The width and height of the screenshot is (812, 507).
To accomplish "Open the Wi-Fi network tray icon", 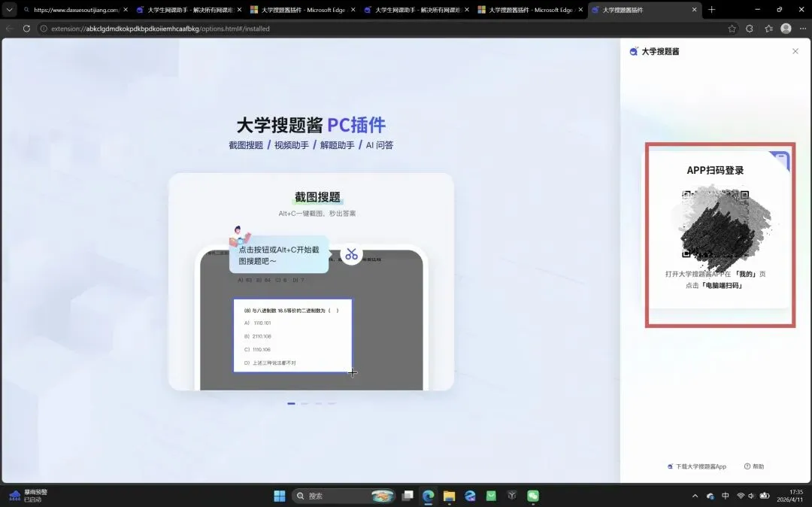I will [x=741, y=496].
